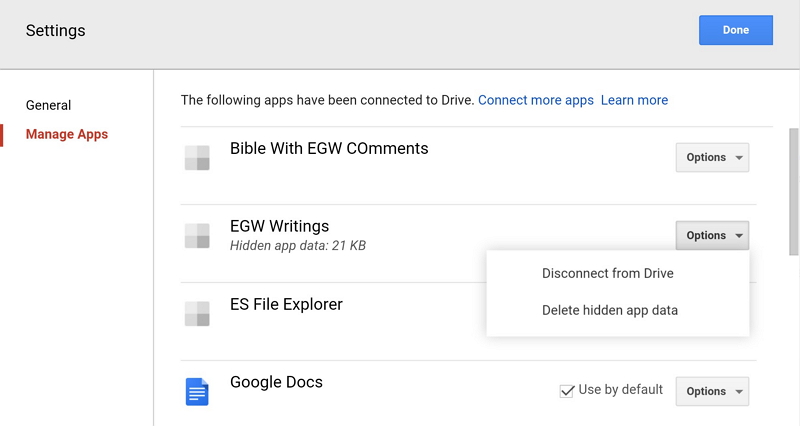
Task: Click the app list vertical scrollbar
Action: [794, 191]
